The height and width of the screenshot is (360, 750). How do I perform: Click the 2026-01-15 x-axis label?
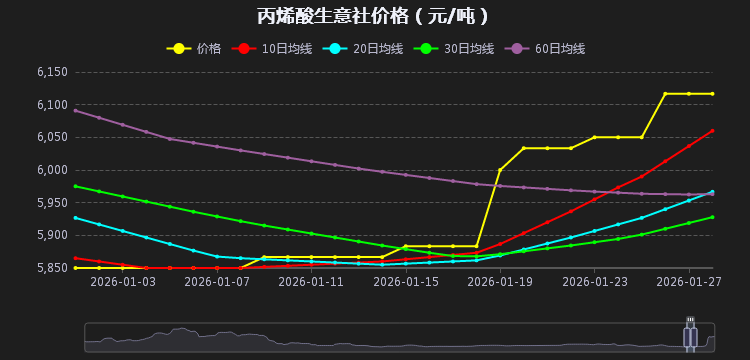click(x=406, y=282)
